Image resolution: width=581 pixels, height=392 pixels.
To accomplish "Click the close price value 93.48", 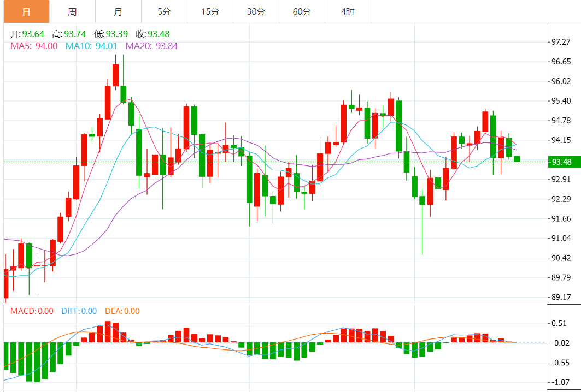I will point(159,34).
